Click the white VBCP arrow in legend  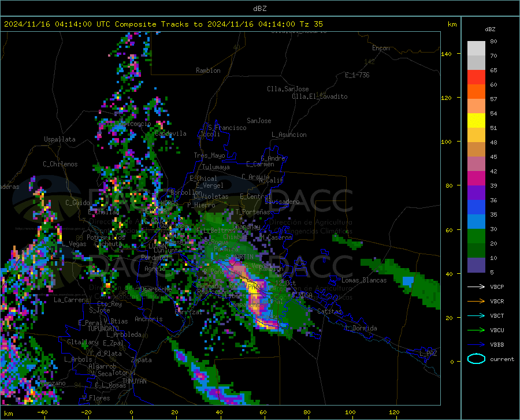476,287
